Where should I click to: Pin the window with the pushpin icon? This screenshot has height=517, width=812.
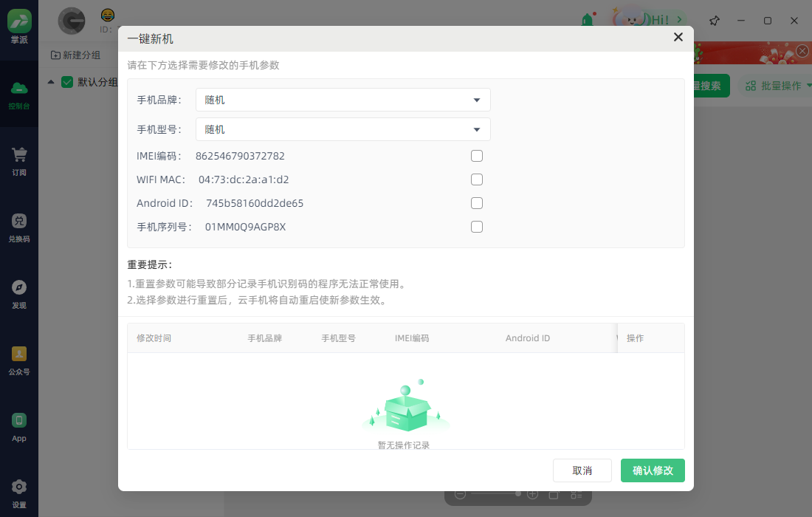(x=715, y=21)
